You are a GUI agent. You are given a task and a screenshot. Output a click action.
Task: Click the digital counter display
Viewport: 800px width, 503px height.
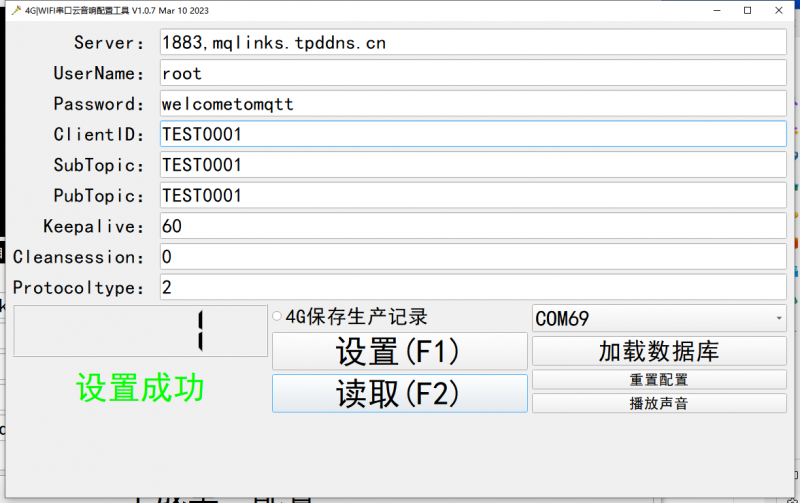[x=140, y=331]
